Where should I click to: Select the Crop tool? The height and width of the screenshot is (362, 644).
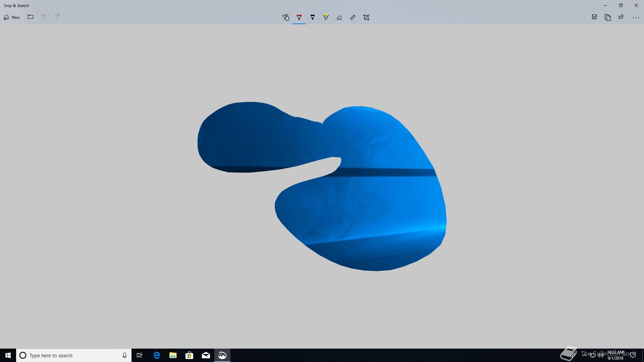(366, 17)
